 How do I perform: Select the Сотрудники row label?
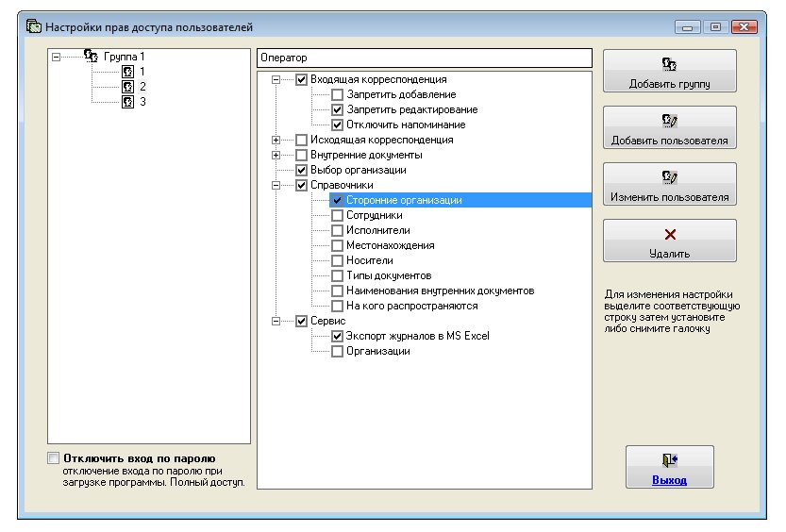coord(374,215)
